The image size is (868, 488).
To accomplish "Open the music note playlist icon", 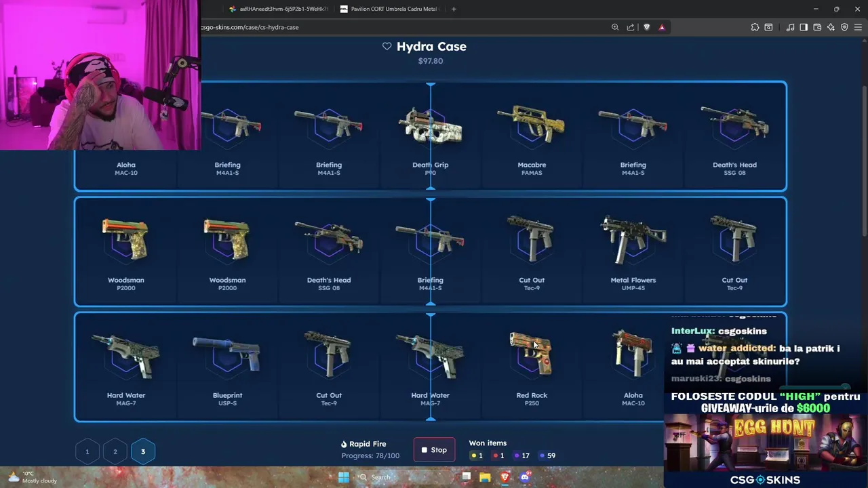I will (790, 27).
